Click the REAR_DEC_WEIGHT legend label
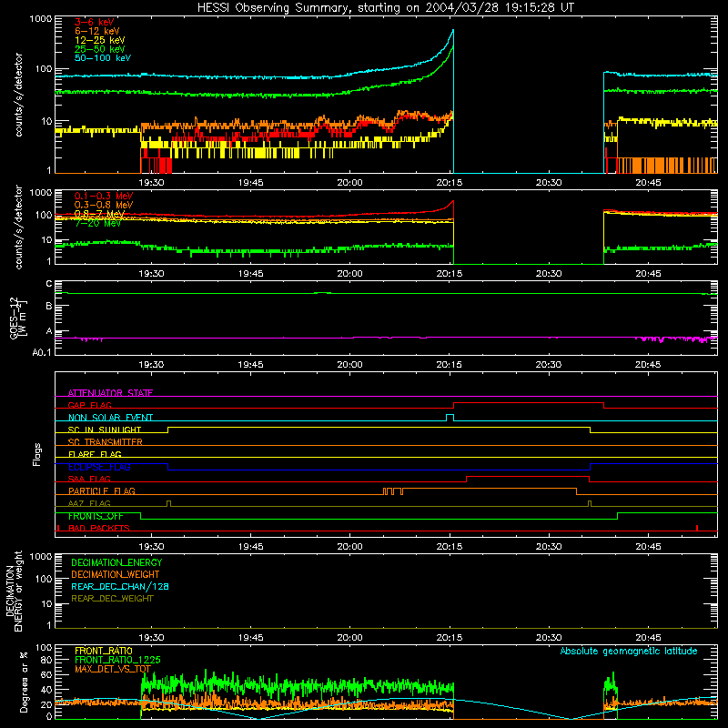 click(112, 599)
